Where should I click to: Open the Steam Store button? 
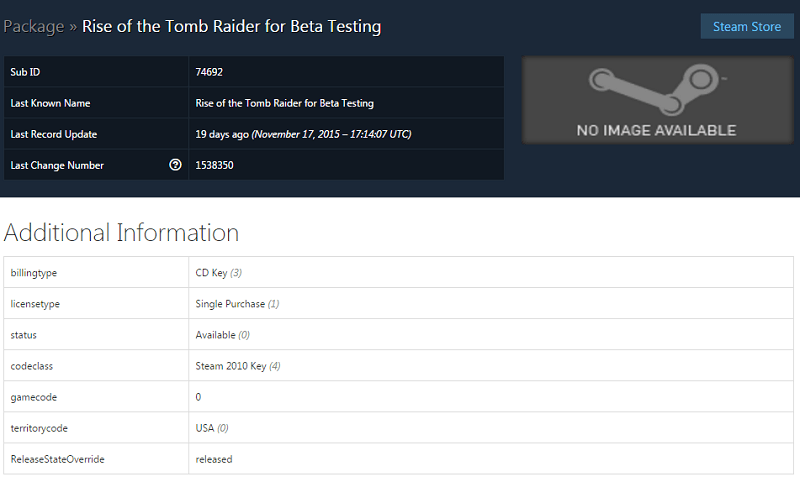747,27
